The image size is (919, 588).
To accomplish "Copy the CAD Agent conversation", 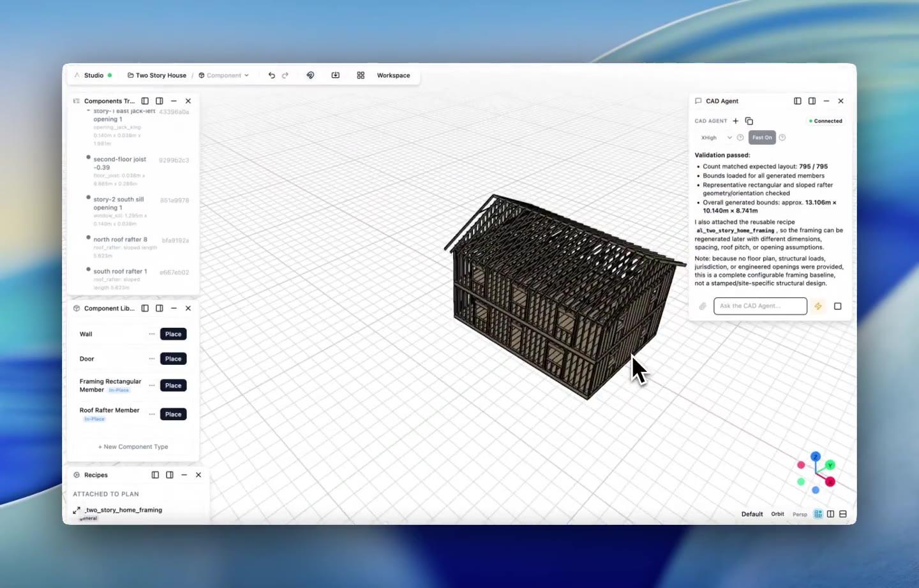I will [749, 121].
